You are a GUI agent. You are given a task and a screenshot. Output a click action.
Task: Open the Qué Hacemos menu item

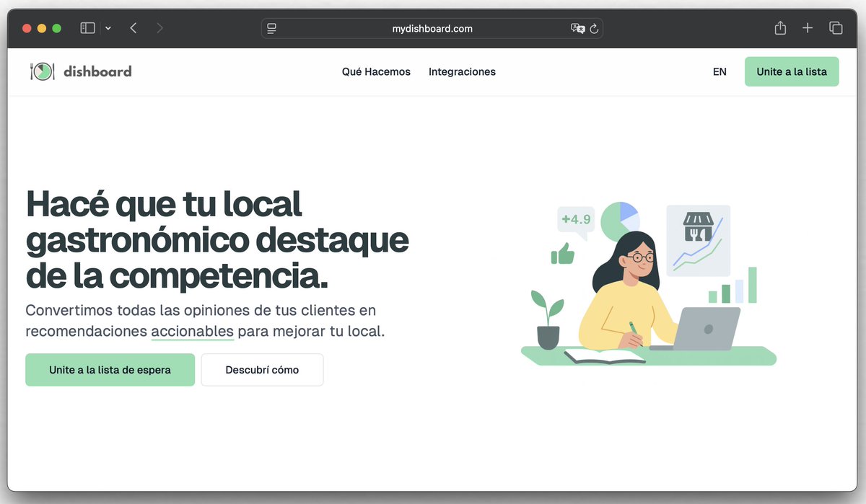(376, 71)
